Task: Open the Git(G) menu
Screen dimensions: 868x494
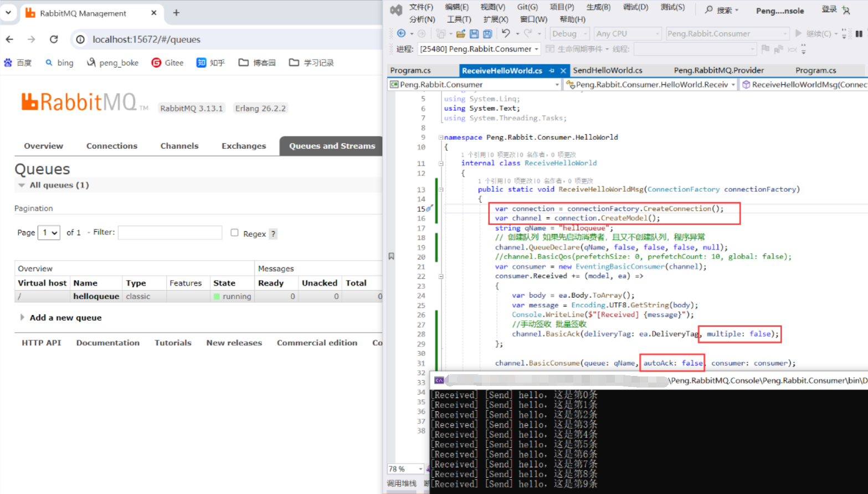Action: click(x=527, y=7)
